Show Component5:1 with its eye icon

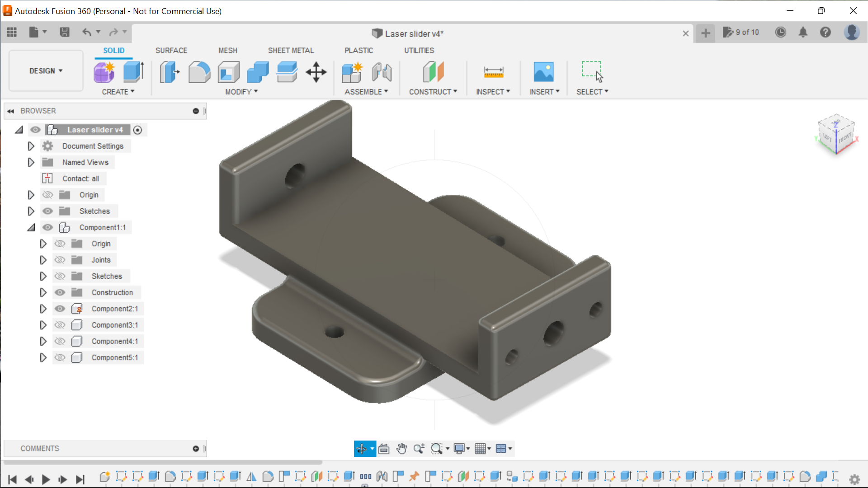[60, 358]
